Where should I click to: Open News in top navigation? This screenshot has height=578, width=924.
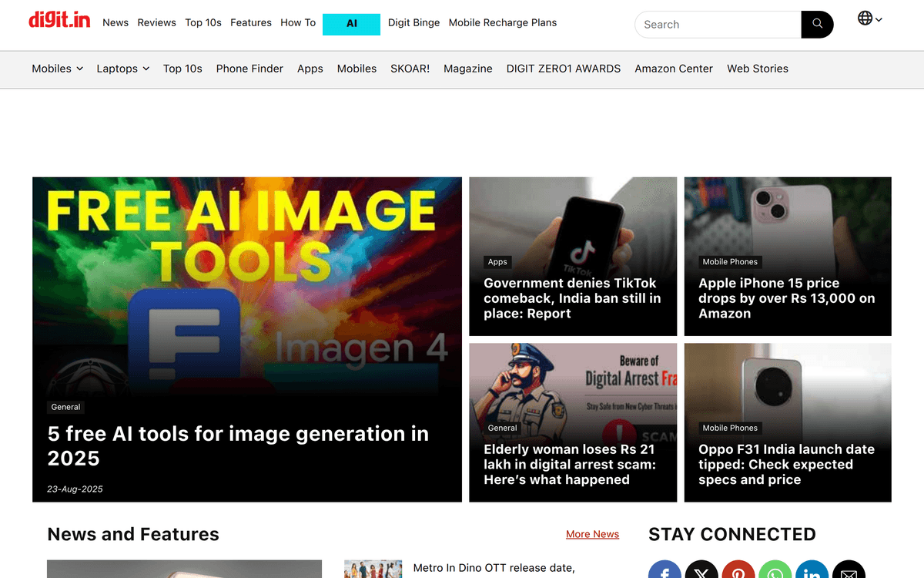click(115, 22)
